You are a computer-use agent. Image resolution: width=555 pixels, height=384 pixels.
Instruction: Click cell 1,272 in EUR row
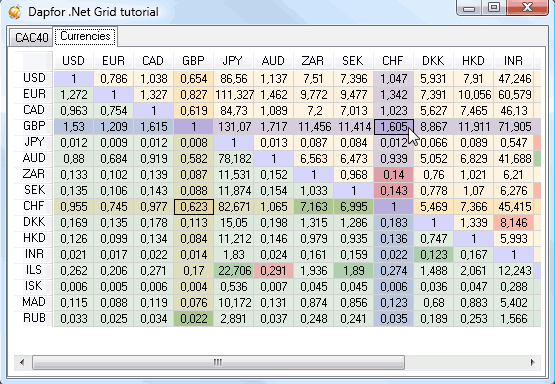(74, 95)
